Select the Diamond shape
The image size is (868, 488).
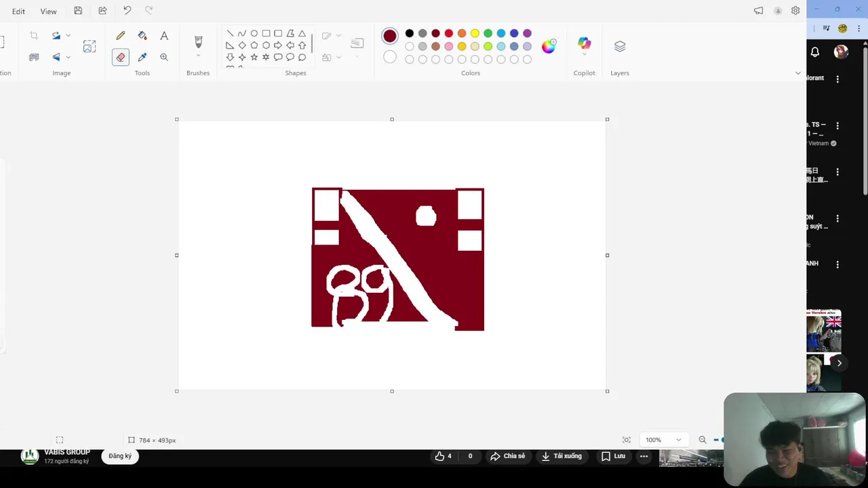click(x=242, y=45)
